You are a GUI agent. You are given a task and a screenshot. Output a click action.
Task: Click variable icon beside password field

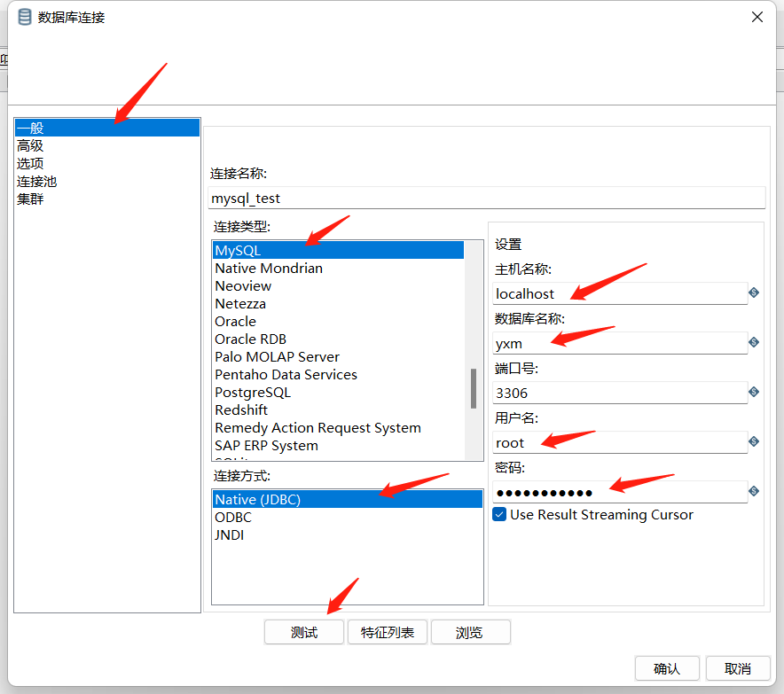coord(754,491)
